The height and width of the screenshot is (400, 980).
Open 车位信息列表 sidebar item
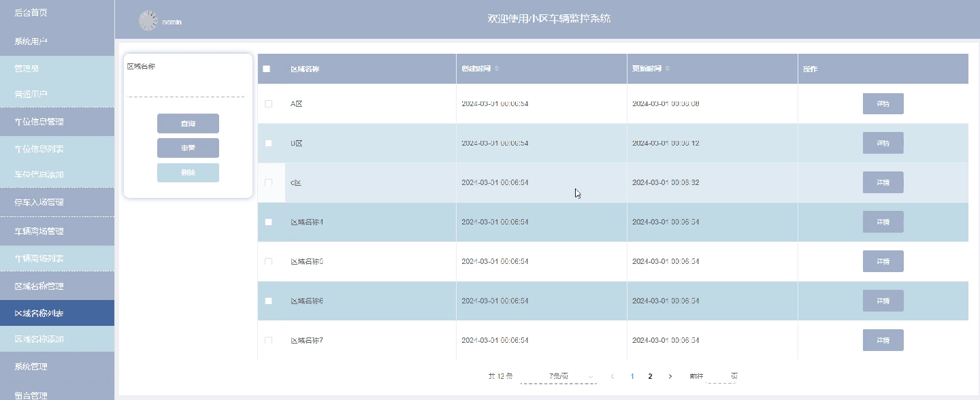pyautogui.click(x=57, y=149)
